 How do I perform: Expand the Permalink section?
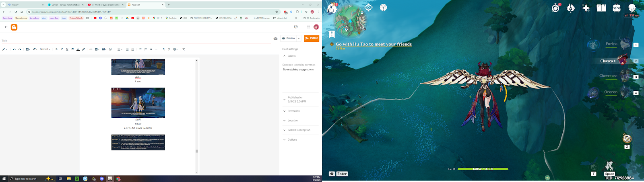pos(285,111)
